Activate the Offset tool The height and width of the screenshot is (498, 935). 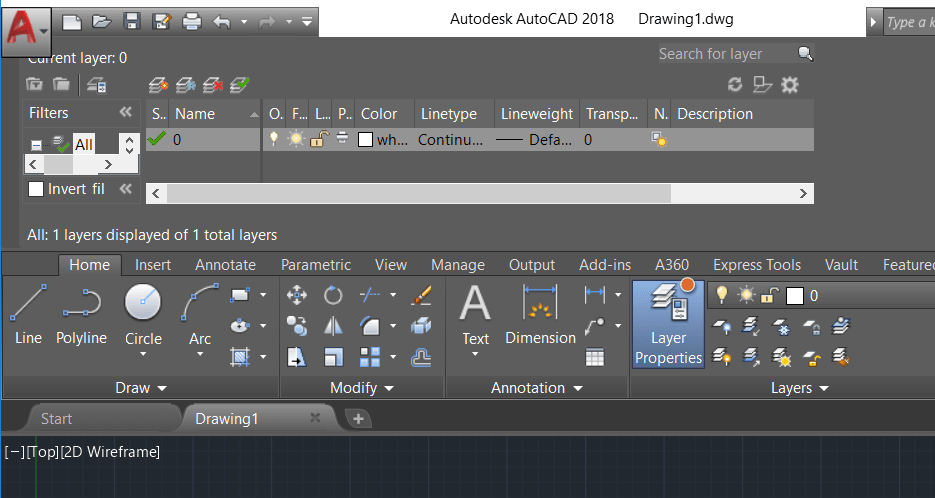click(x=421, y=357)
